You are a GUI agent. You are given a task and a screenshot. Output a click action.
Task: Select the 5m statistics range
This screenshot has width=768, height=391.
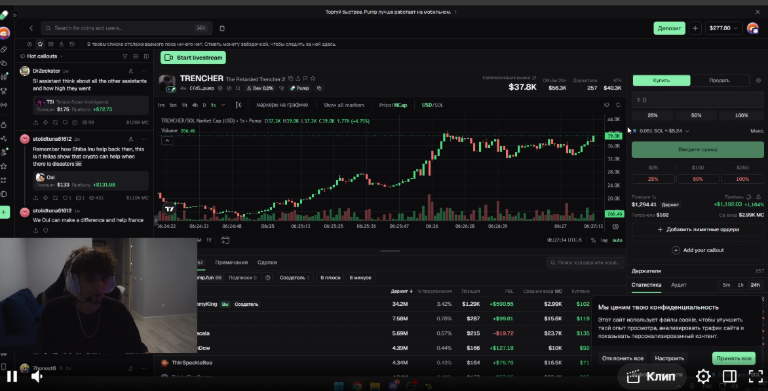click(x=726, y=285)
